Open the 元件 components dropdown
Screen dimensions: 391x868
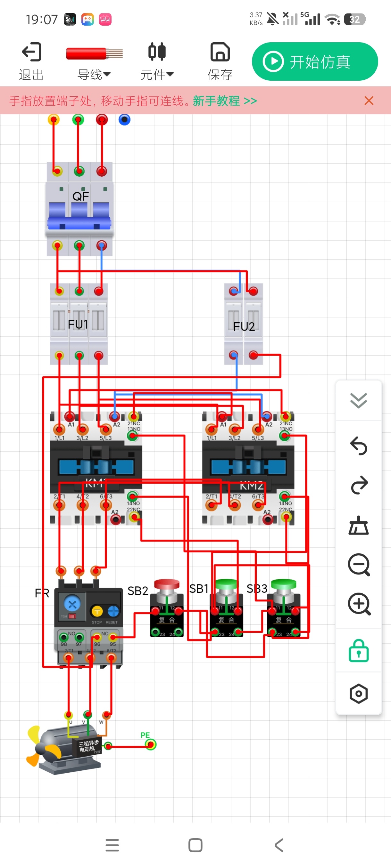[x=157, y=61]
